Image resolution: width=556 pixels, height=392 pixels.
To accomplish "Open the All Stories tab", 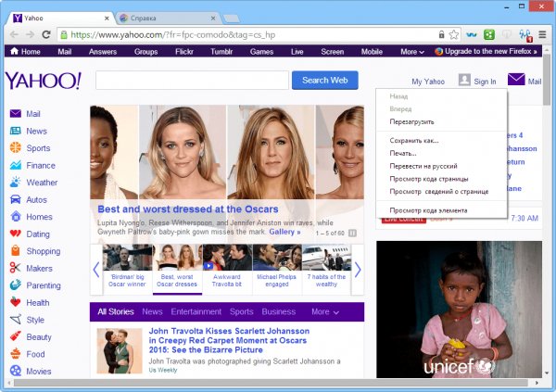I will (x=116, y=311).
